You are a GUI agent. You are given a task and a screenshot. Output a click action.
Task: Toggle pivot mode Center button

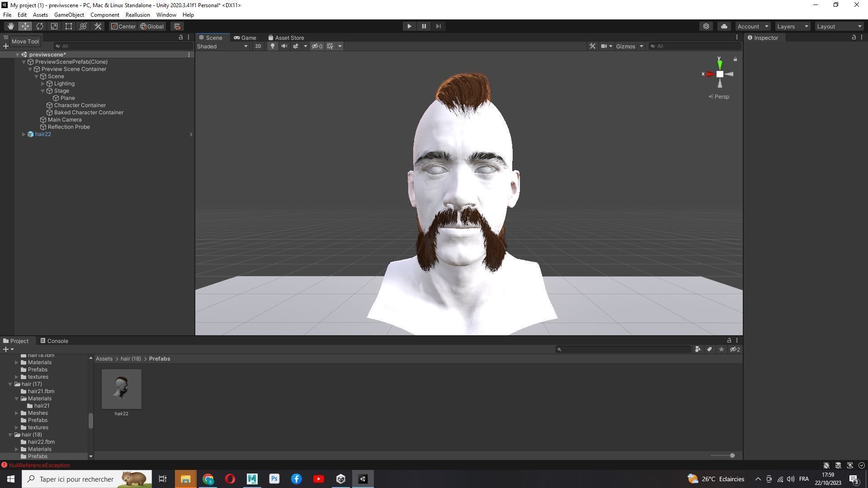[123, 26]
